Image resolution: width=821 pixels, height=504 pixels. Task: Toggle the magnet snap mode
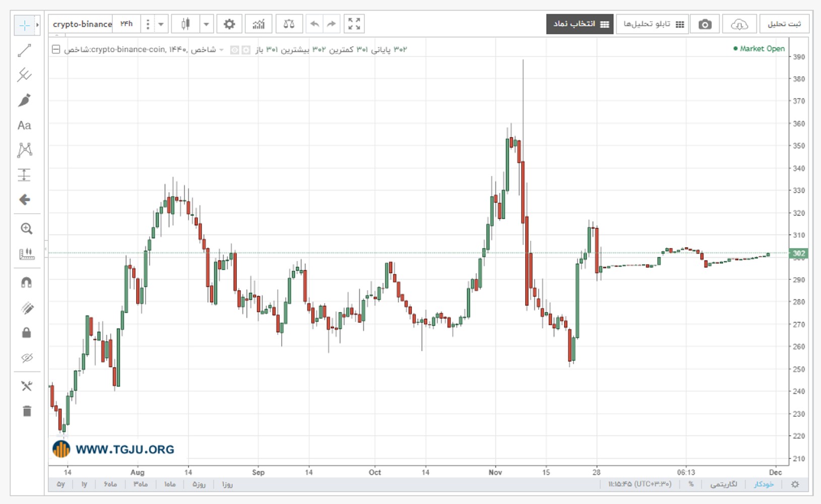26,283
